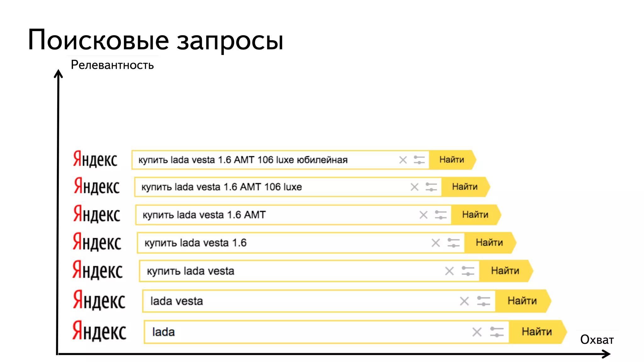644x362 pixels.
Task: Click the Яндекс logo beside the 'юбилейная' query
Action: click(x=95, y=159)
